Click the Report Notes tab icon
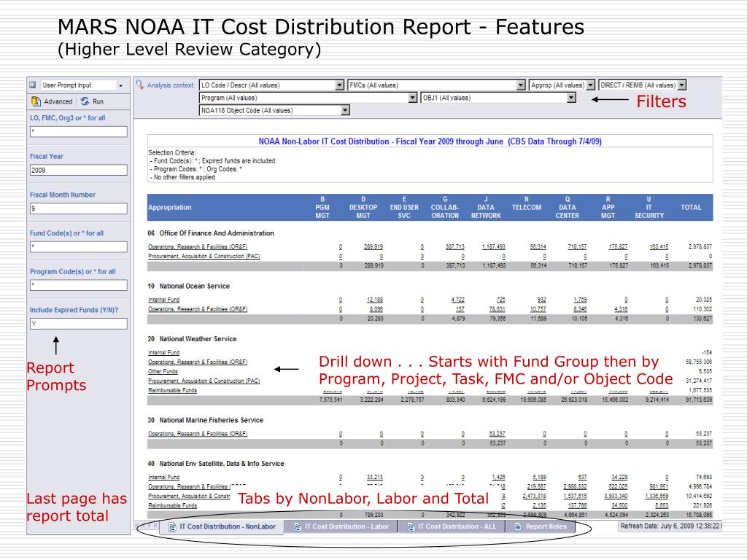The width and height of the screenshot is (747, 560). click(x=519, y=526)
